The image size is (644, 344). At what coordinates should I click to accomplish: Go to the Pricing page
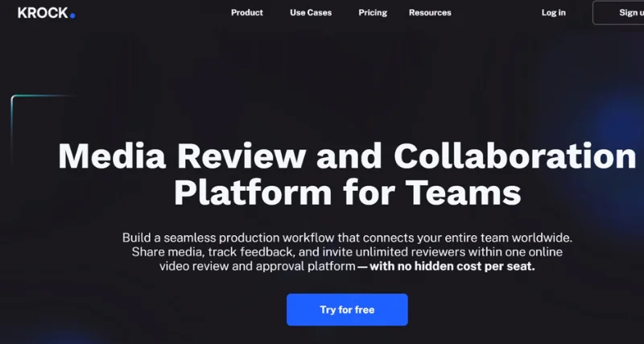373,13
